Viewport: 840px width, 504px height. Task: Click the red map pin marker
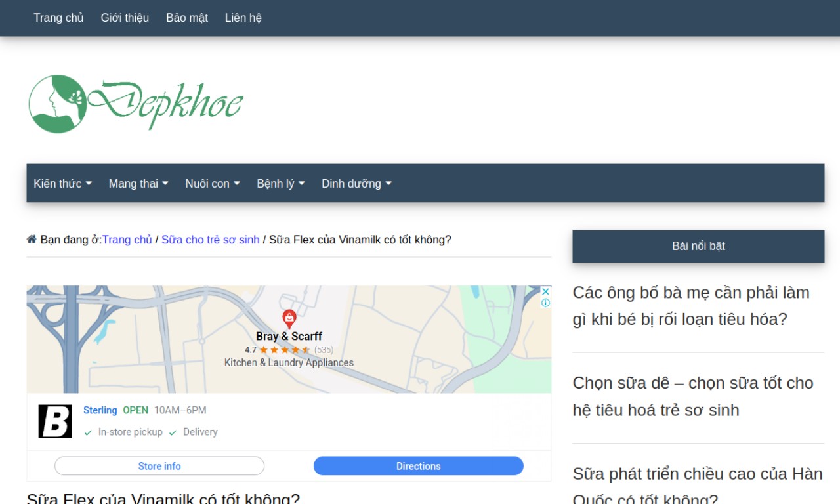[x=289, y=319]
